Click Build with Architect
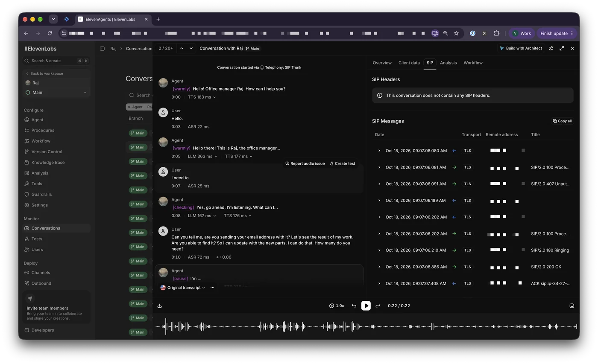The width and height of the screenshot is (598, 364). click(521, 49)
